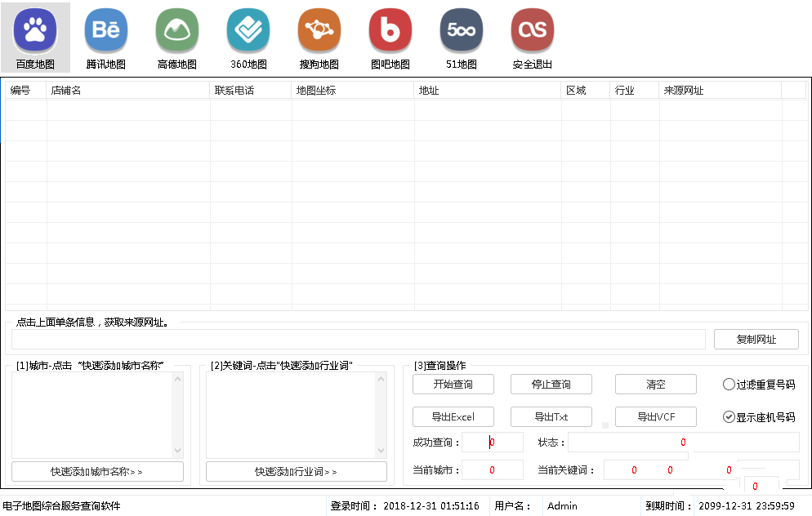Focus the keyword list text area
Viewport: 812px width, 516px height.
pyautogui.click(x=297, y=415)
